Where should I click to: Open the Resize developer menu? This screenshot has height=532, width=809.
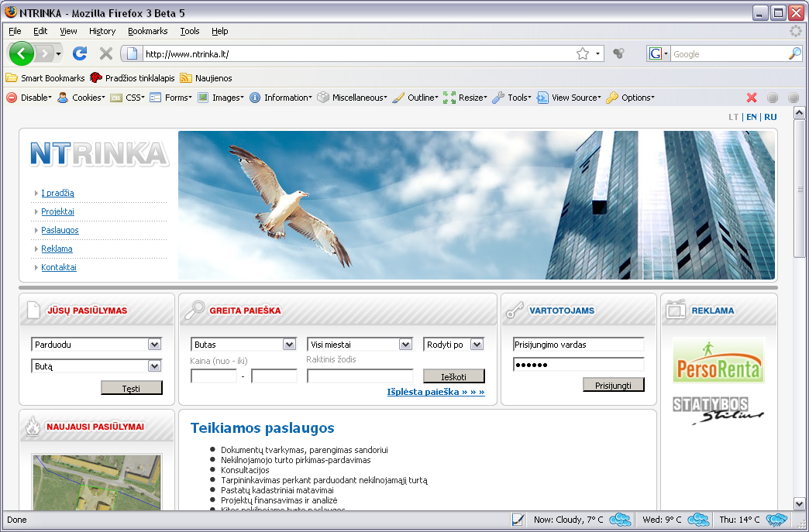click(465, 98)
